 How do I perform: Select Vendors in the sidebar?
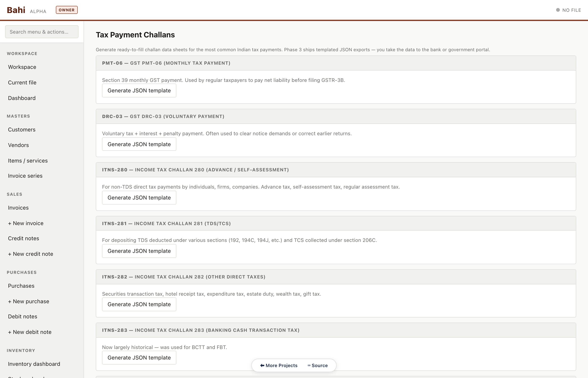pos(18,145)
